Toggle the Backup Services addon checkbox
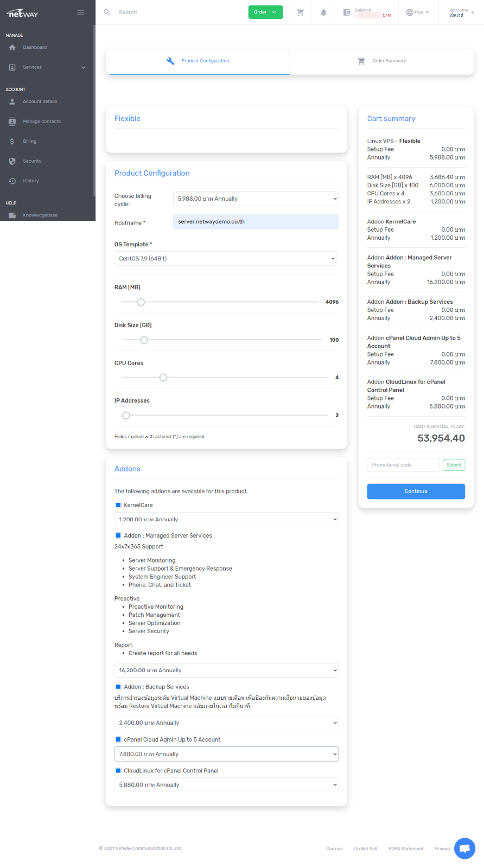Viewport: 484px width, 868px height. pyautogui.click(x=118, y=687)
